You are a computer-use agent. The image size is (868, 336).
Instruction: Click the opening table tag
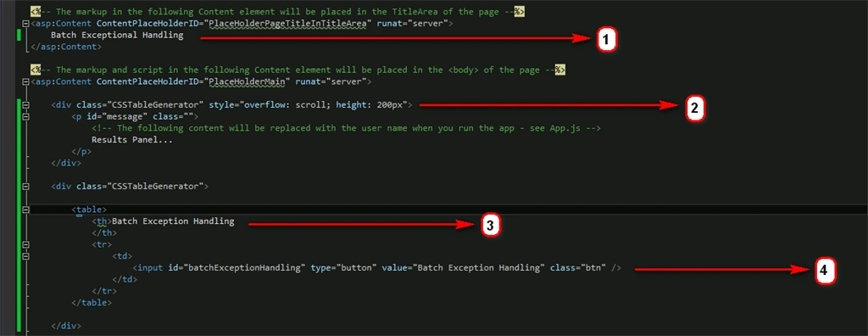pyautogui.click(x=88, y=210)
